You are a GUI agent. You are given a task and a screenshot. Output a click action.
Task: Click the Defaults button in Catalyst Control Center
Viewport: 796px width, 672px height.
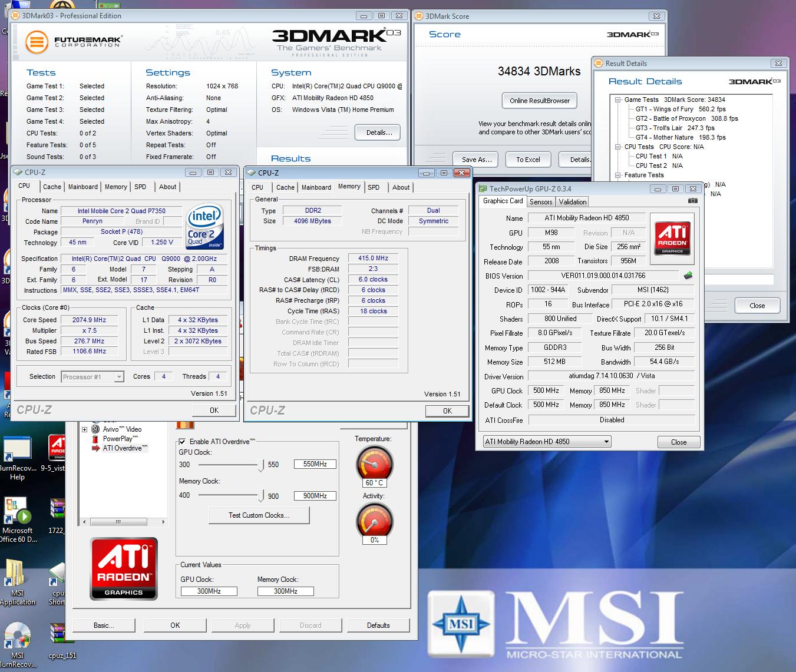coord(378,625)
